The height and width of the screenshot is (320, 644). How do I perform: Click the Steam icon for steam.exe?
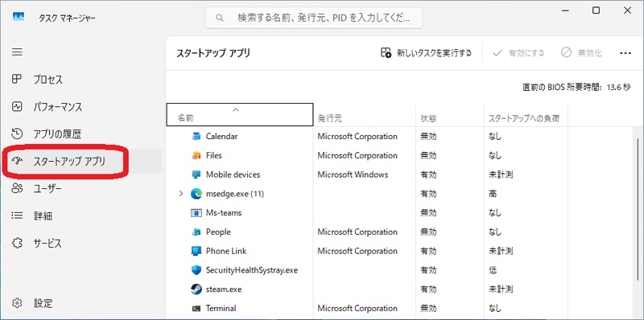[x=196, y=289]
